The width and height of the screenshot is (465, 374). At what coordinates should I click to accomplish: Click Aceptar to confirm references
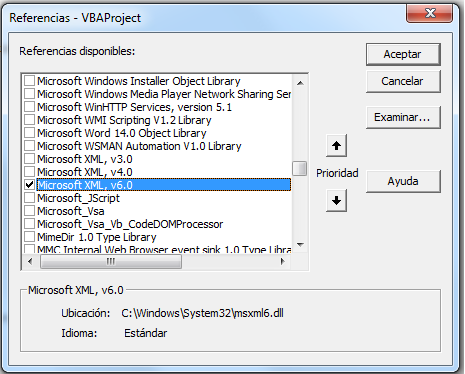403,54
